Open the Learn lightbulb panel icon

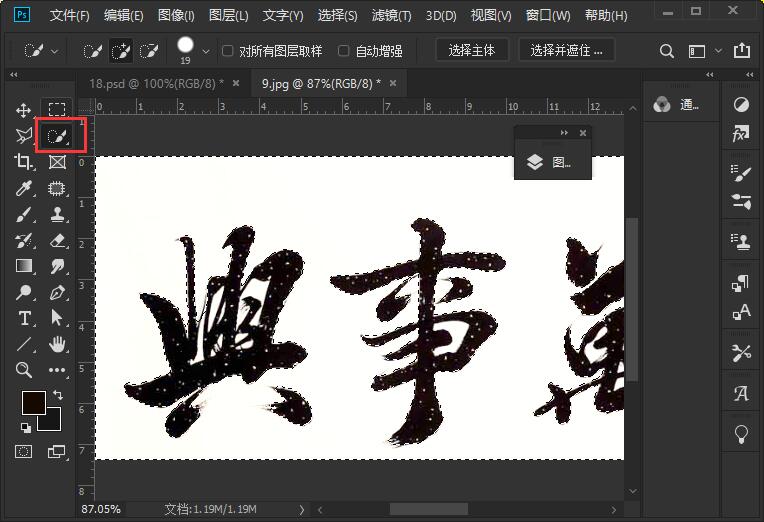pos(741,433)
